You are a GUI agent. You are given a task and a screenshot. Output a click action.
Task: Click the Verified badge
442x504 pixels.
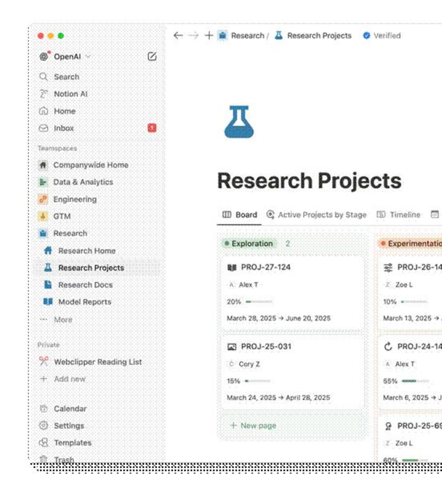pyautogui.click(x=382, y=36)
